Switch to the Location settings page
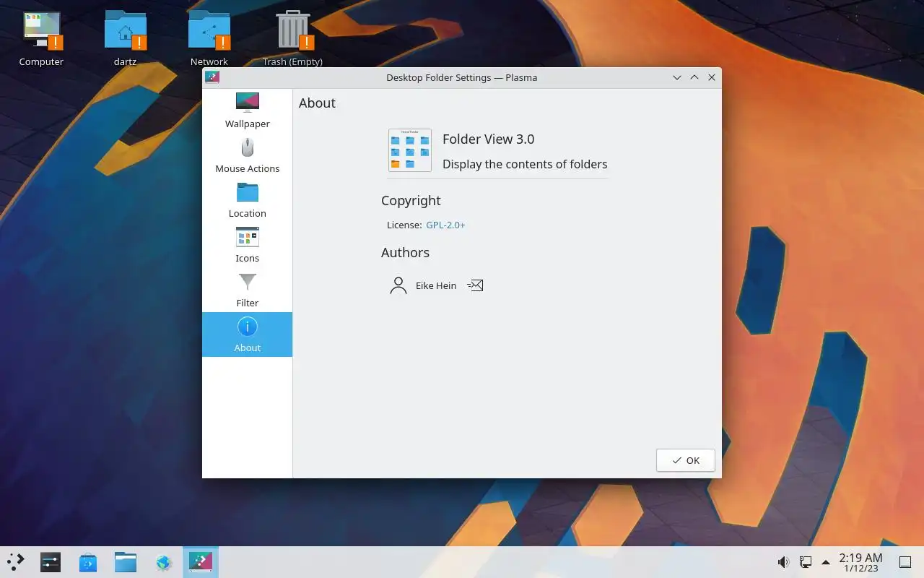Viewport: 924px width, 578px height. (247, 200)
